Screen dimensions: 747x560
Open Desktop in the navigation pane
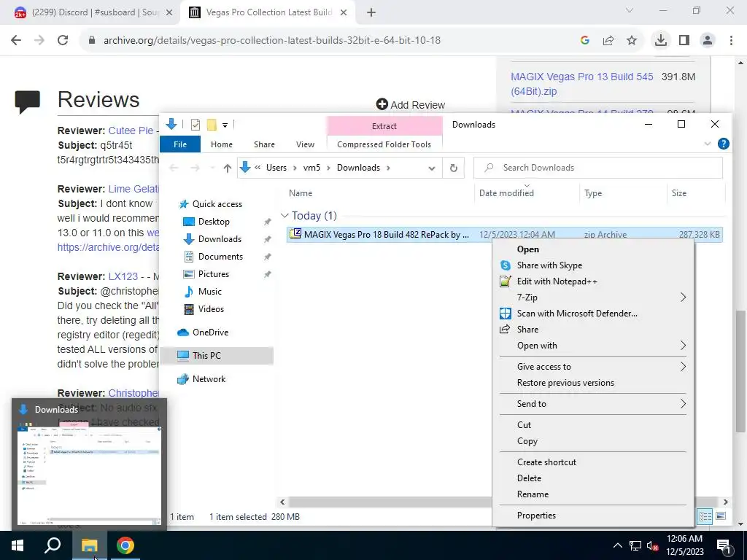point(214,222)
